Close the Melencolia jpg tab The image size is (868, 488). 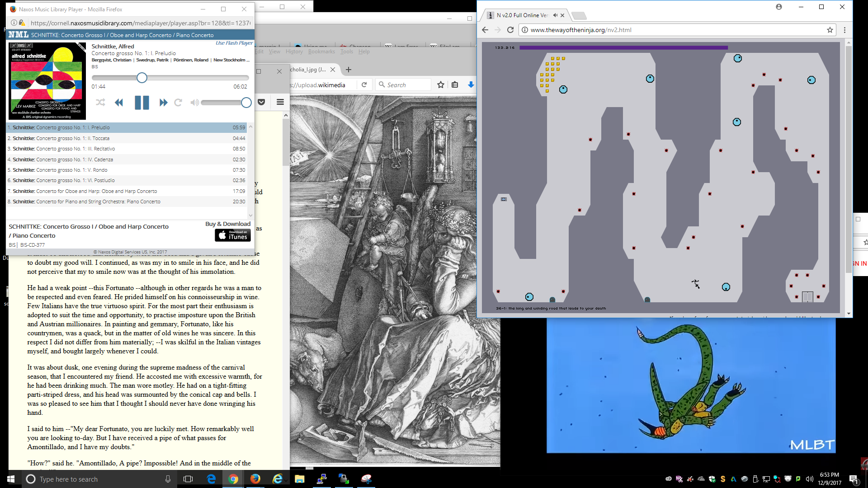(x=333, y=70)
